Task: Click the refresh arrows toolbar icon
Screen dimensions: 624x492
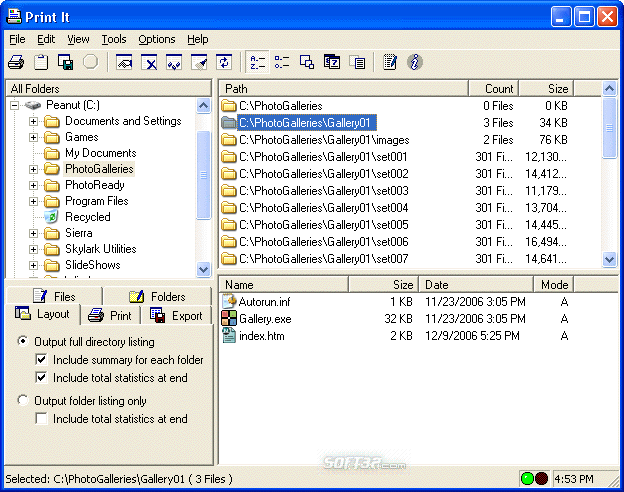Action: tap(224, 62)
